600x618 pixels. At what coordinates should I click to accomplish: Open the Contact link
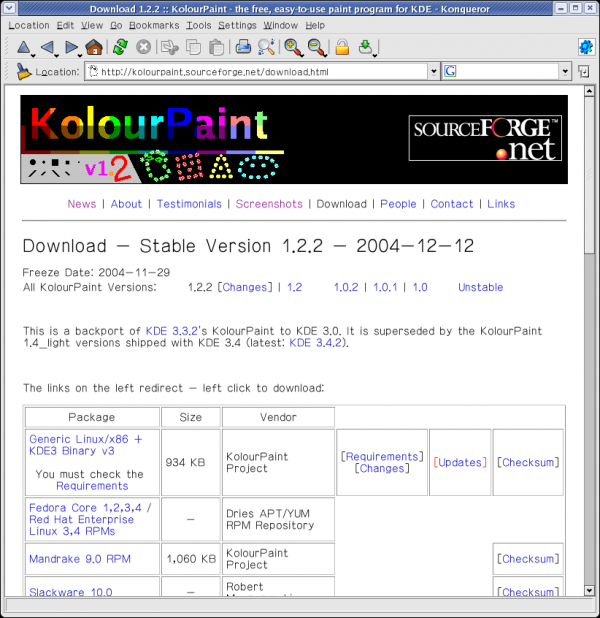tap(452, 204)
